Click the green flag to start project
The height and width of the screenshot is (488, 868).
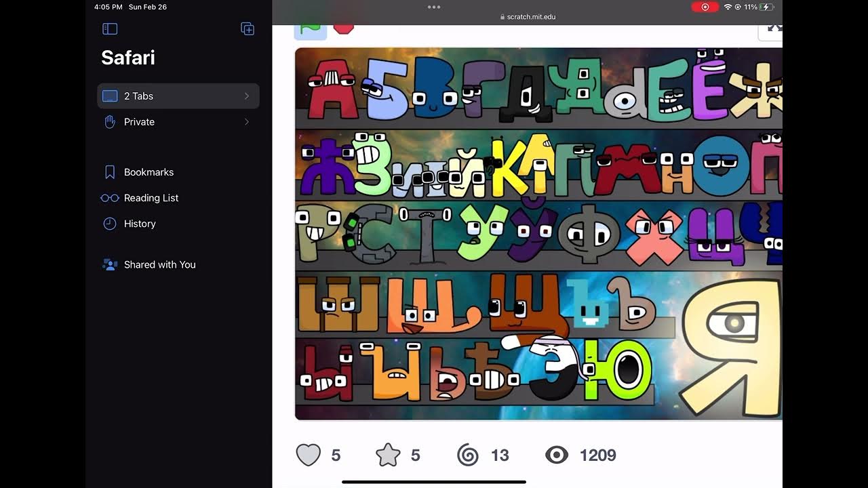pyautogui.click(x=311, y=30)
